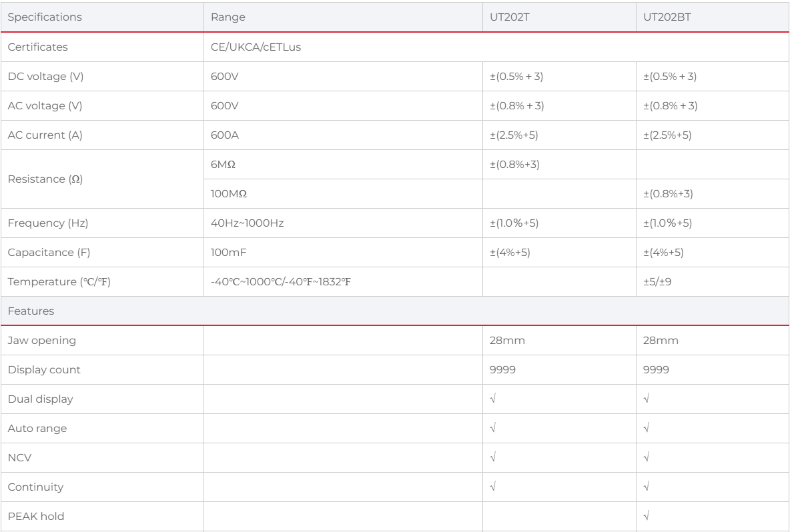Screen dimensions: 790x532
Task: Click the Auto range label
Action: point(37,428)
